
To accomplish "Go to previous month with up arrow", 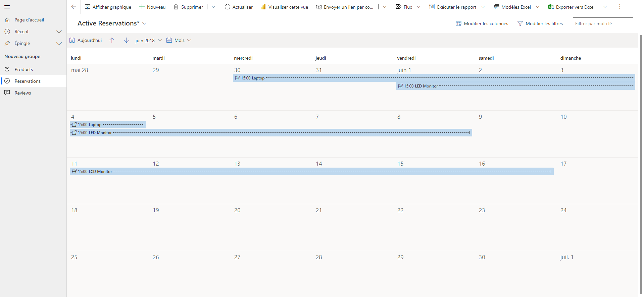I will click(112, 40).
